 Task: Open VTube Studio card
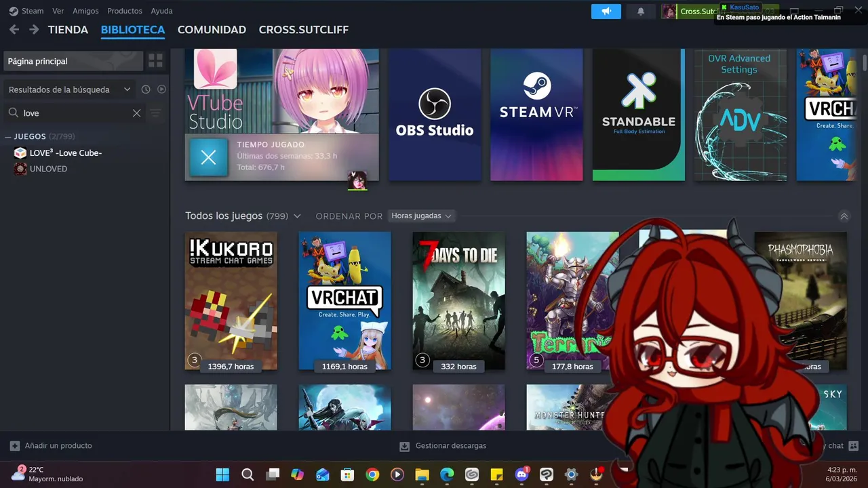pyautogui.click(x=282, y=115)
